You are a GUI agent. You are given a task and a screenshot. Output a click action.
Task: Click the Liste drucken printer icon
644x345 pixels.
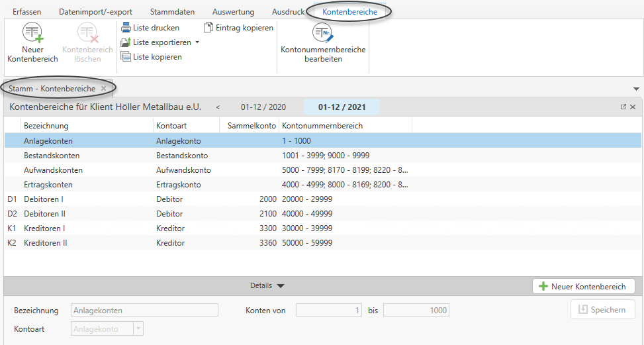pyautogui.click(x=126, y=28)
